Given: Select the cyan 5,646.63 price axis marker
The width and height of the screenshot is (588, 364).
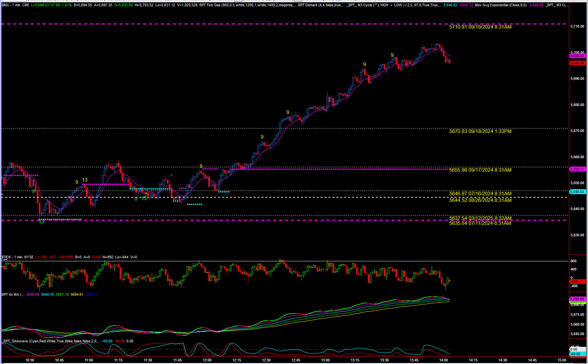Looking at the screenshot, I should coord(577,192).
